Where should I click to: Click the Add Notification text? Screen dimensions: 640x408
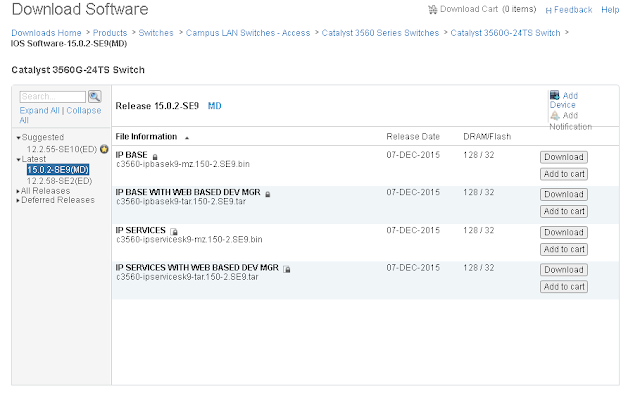571,121
